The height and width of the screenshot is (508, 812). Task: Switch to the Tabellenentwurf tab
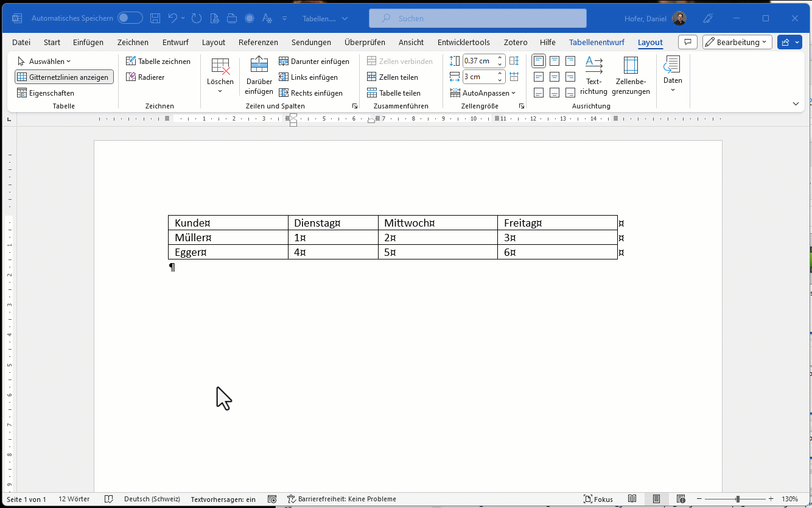pos(597,42)
